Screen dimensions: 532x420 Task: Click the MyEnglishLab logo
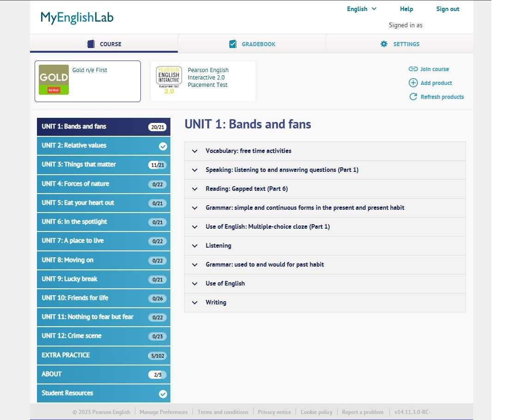pyautogui.click(x=77, y=18)
